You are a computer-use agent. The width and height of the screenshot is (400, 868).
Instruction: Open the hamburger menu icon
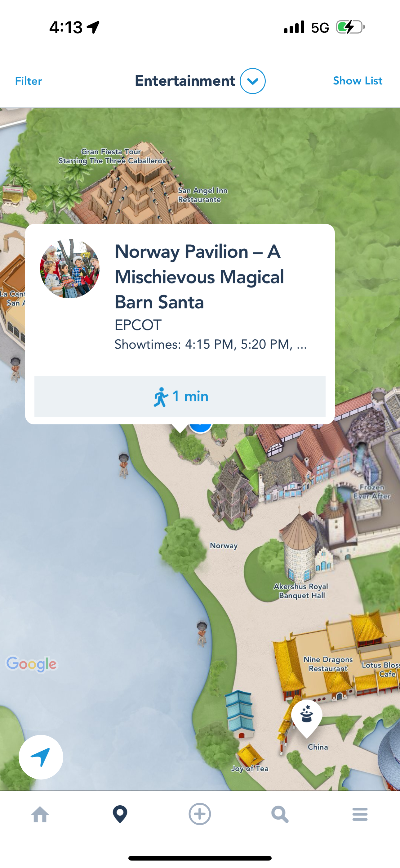[360, 814]
